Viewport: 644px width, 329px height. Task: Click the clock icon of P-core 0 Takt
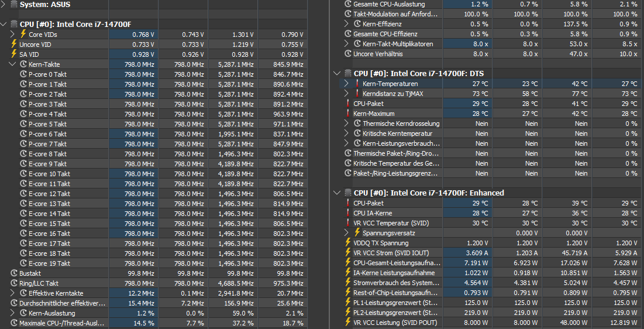pyautogui.click(x=23, y=74)
